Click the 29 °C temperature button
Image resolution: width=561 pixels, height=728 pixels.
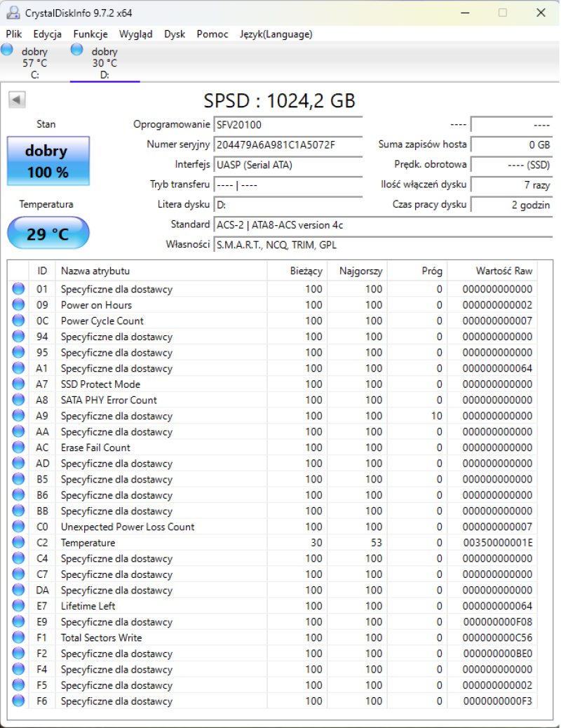48,234
